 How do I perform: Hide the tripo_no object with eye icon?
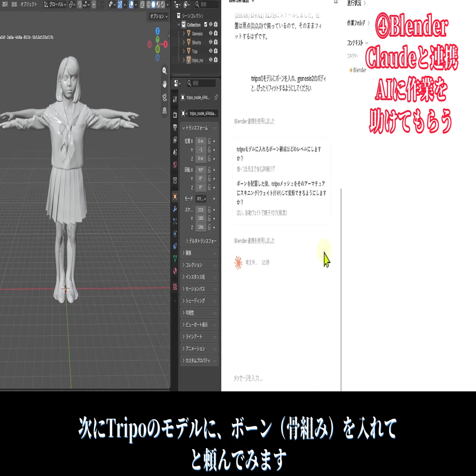pyautogui.click(x=210, y=60)
